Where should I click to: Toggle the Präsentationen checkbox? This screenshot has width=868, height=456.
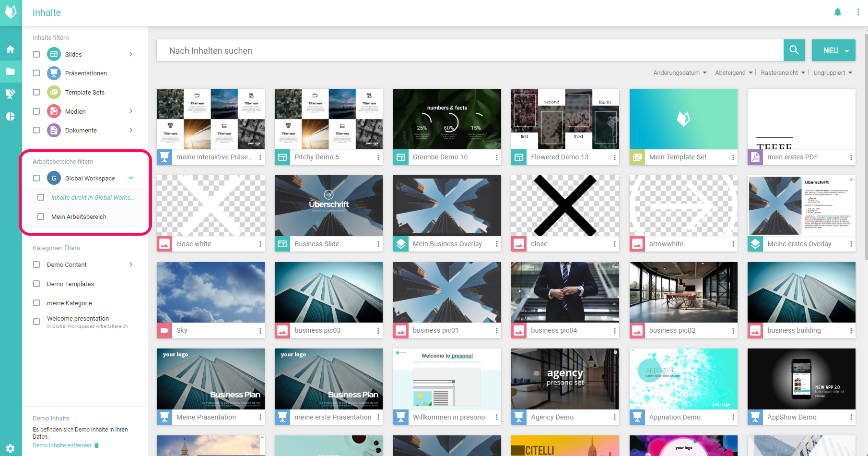(x=36, y=73)
